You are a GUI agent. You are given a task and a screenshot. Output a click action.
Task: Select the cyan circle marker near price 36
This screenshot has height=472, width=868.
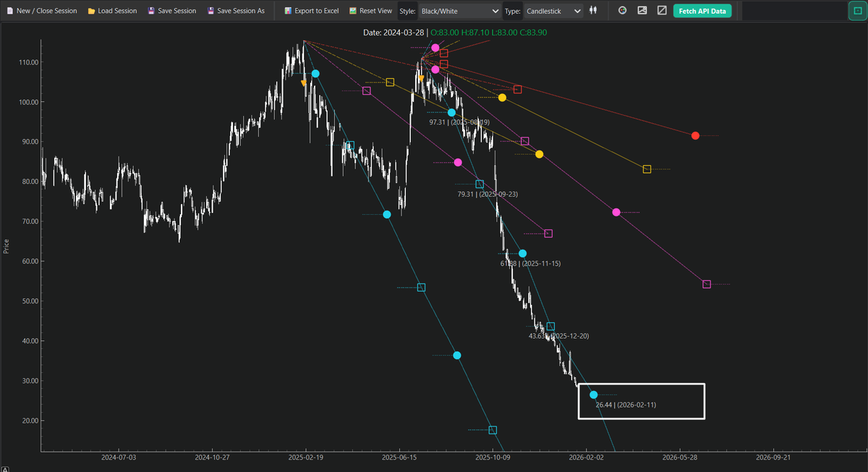(456, 355)
